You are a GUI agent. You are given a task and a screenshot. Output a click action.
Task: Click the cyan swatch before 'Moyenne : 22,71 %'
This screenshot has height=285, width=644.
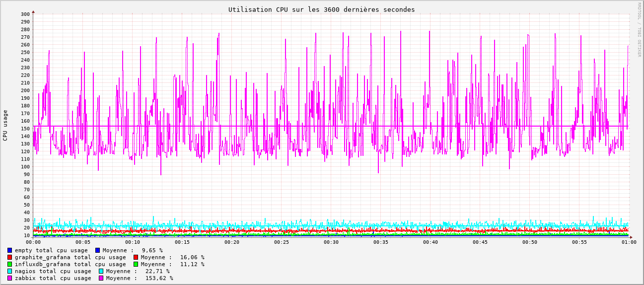(101, 271)
